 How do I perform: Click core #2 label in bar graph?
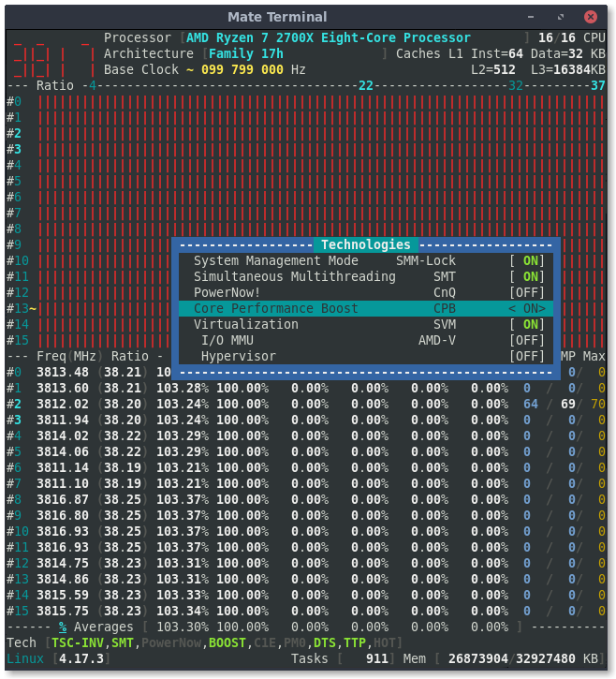click(x=14, y=133)
